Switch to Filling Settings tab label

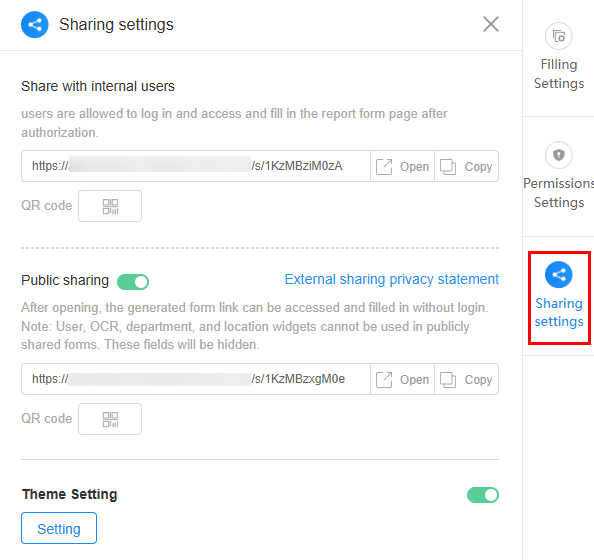(x=559, y=74)
